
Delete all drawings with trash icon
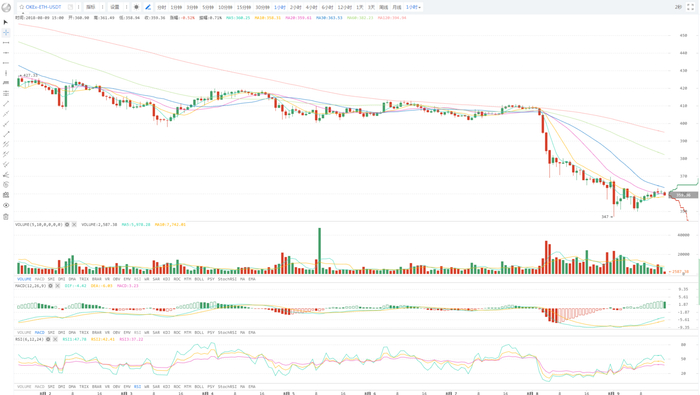click(x=6, y=216)
